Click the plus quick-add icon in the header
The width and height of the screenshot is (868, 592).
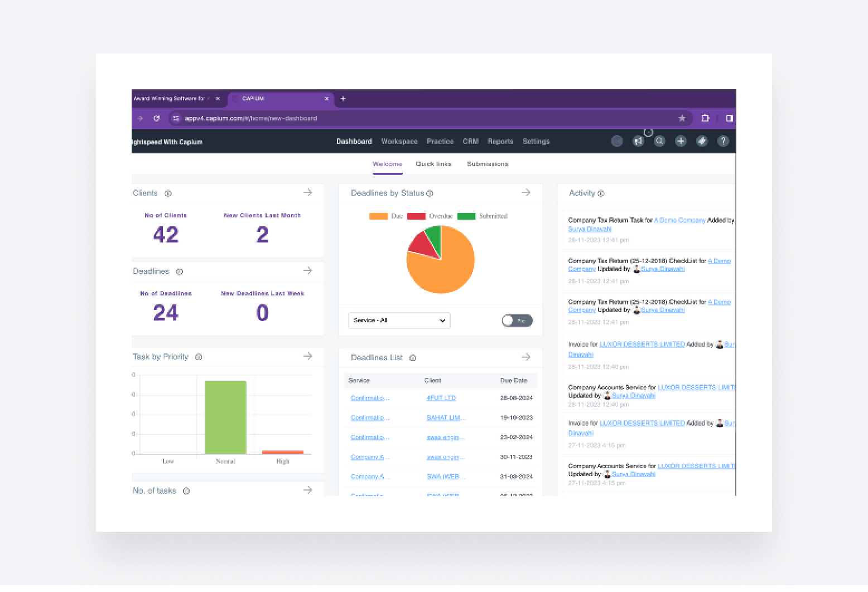pyautogui.click(x=681, y=141)
